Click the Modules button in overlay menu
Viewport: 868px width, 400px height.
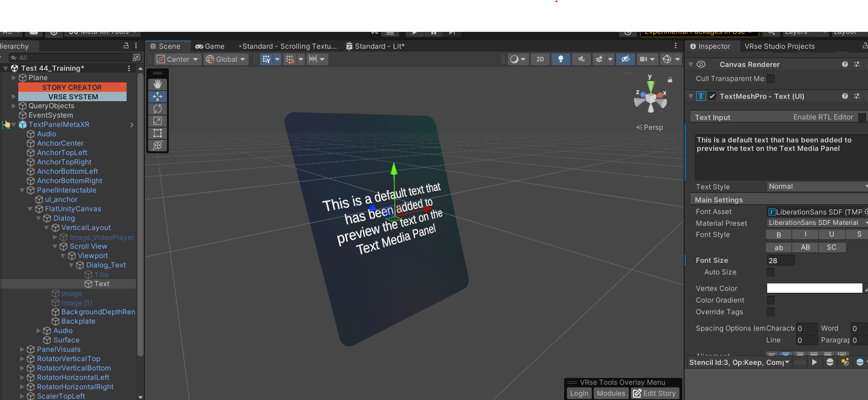[x=611, y=393]
